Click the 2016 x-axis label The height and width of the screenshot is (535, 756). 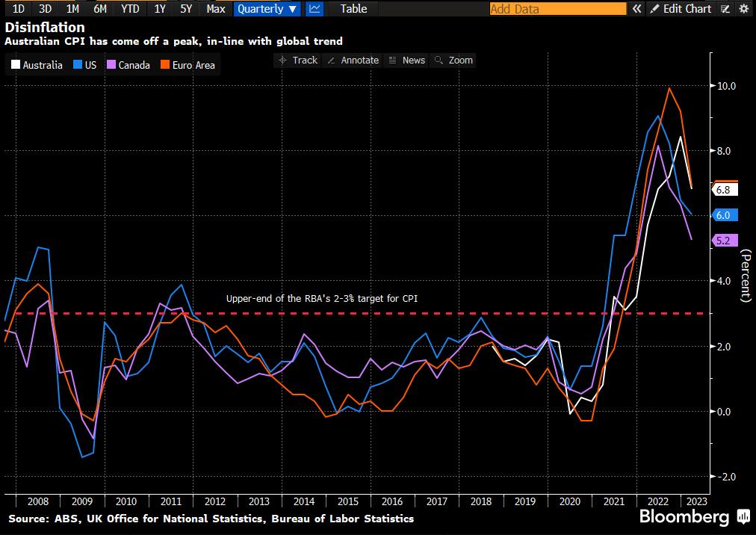pos(392,501)
